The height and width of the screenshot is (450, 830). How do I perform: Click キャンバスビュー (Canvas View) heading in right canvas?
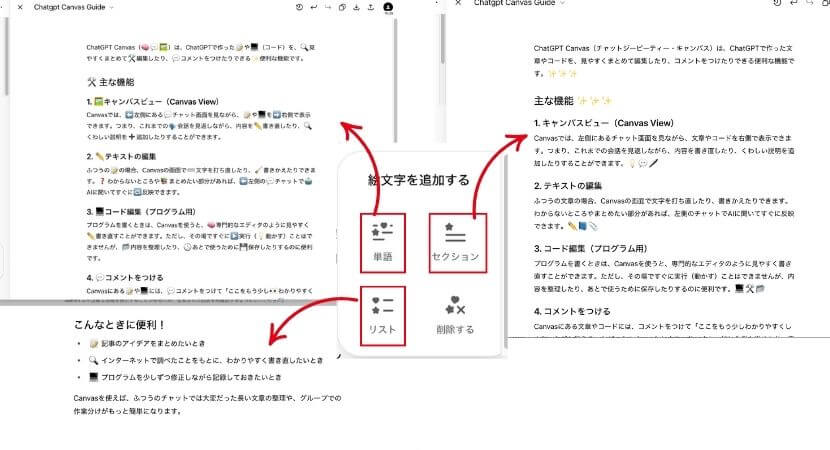(603, 123)
